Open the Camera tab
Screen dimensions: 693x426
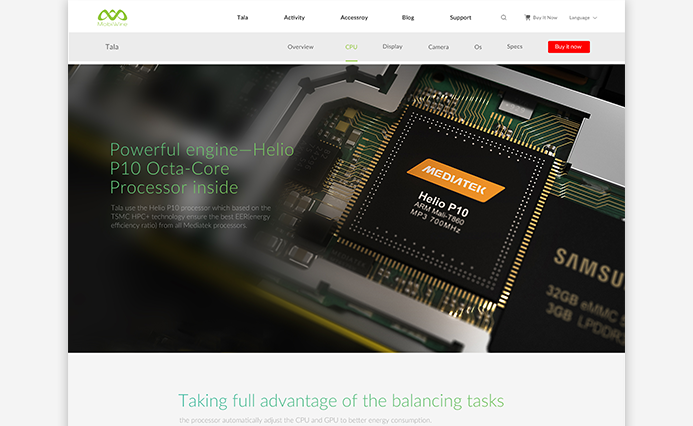(438, 47)
